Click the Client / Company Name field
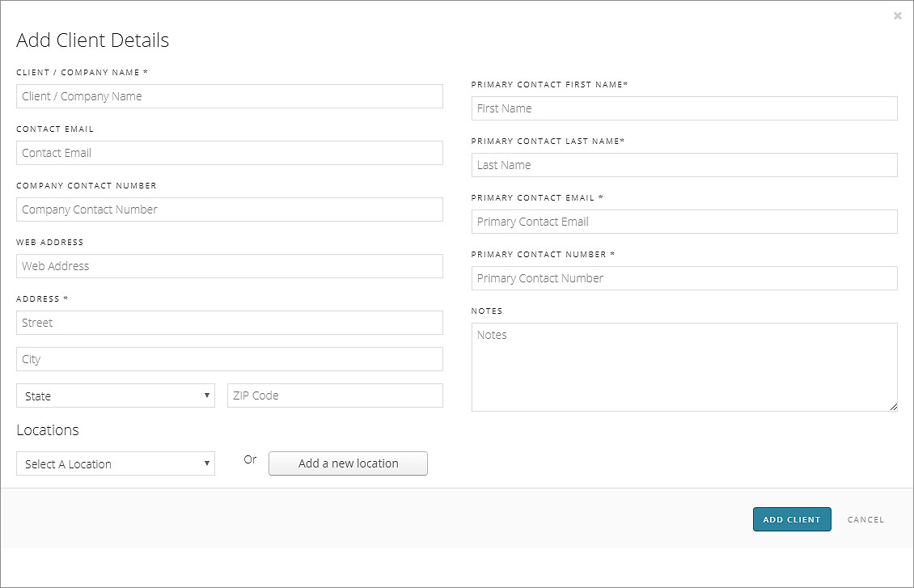The height and width of the screenshot is (588, 914). (229, 96)
